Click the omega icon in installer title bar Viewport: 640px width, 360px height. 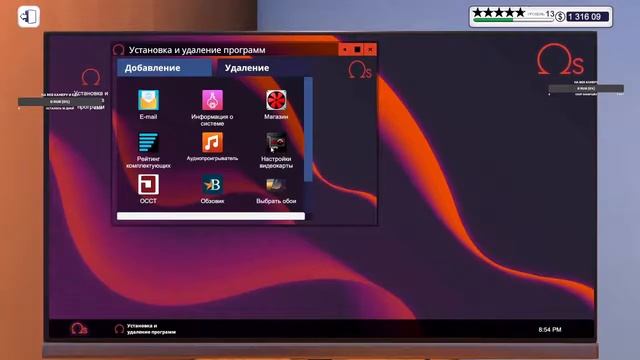pos(118,50)
